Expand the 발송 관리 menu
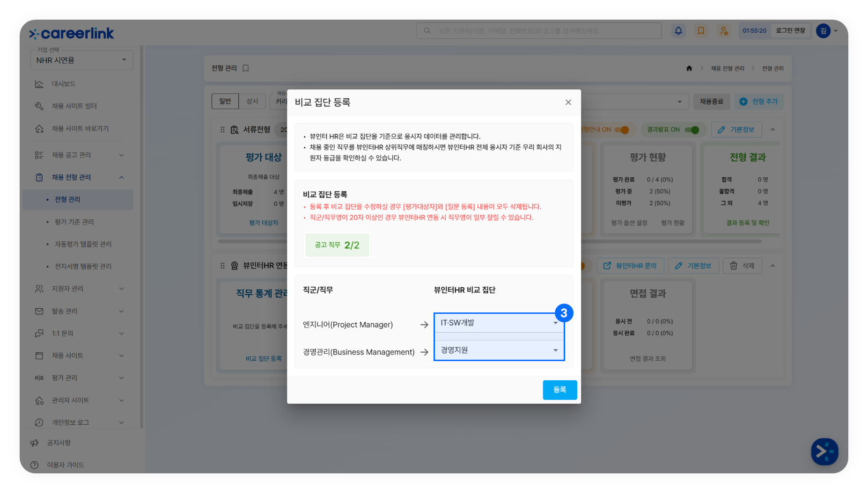The height and width of the screenshot is (493, 868). [122, 311]
